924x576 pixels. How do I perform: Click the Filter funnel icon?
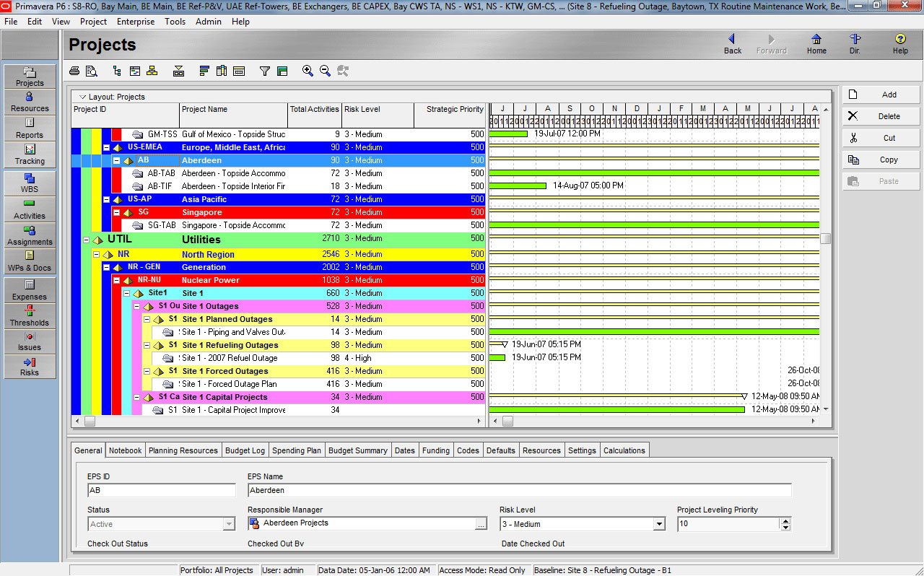point(265,71)
